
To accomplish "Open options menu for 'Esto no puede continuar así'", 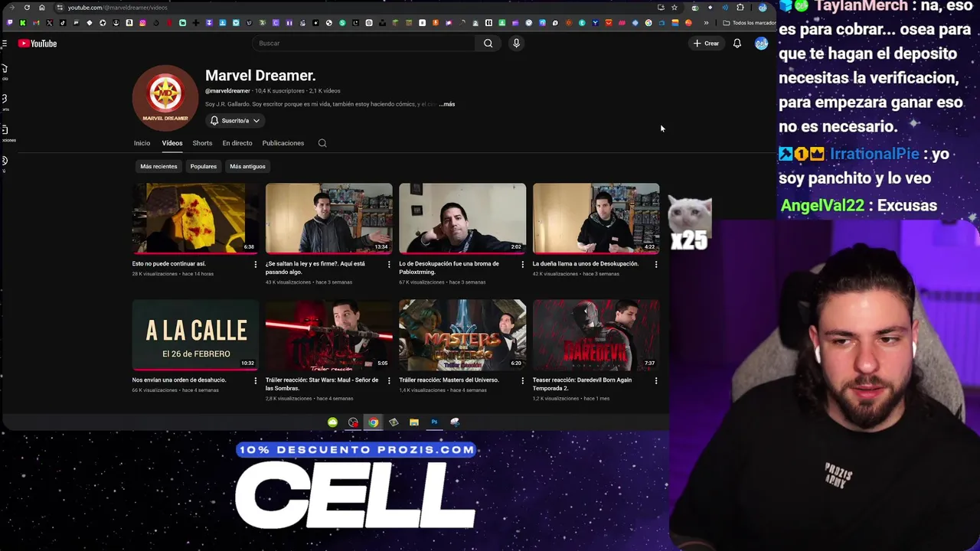I will 255,265.
